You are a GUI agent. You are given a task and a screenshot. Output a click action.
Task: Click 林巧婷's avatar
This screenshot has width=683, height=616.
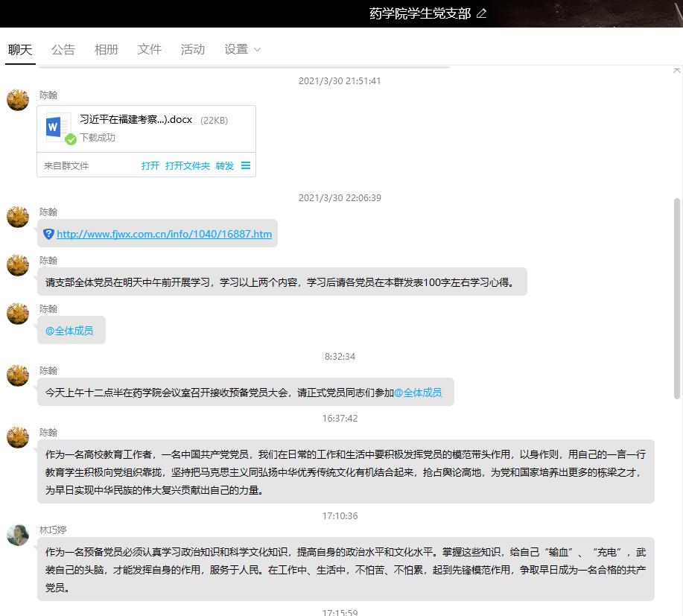click(18, 535)
